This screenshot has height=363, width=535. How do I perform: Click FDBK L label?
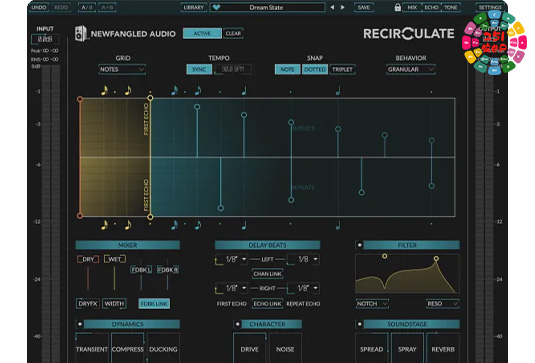pos(141,270)
